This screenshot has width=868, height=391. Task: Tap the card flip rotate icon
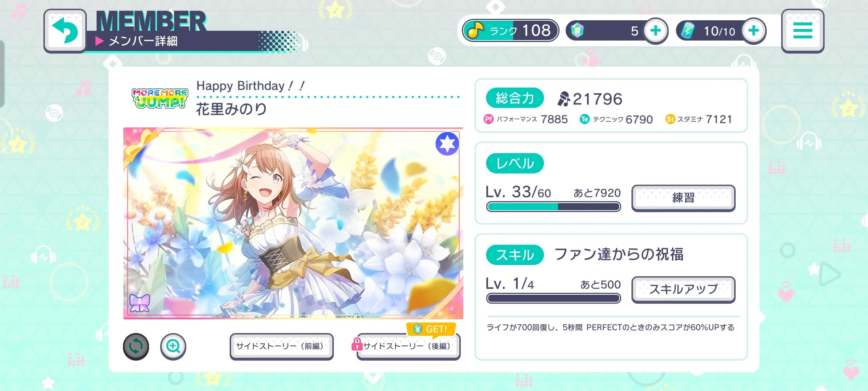[x=136, y=346]
